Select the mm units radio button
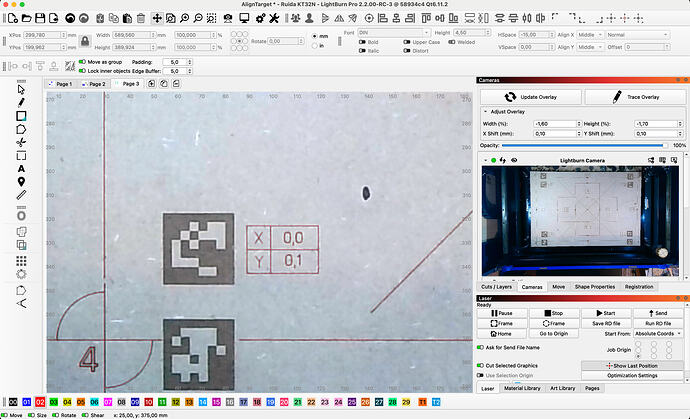Viewport: 690px width, 419px height. (x=315, y=36)
